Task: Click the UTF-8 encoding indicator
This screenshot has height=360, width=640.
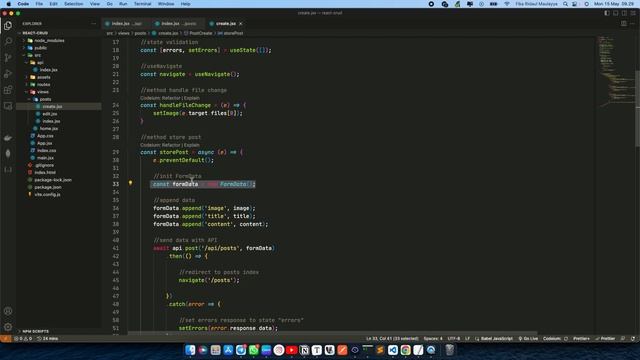Action: point(454,339)
